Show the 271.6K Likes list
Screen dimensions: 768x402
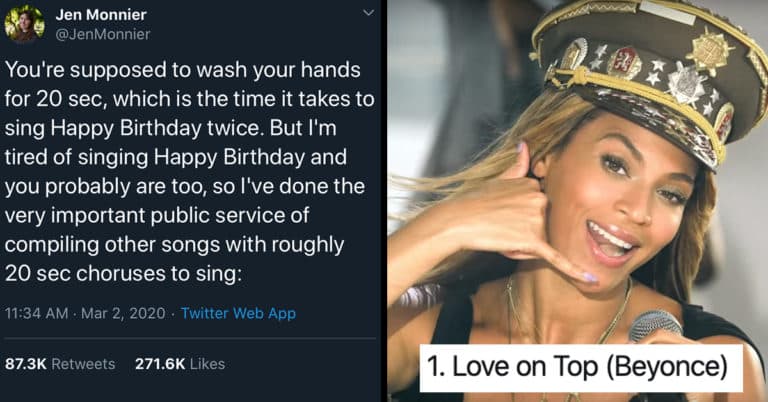(x=180, y=363)
